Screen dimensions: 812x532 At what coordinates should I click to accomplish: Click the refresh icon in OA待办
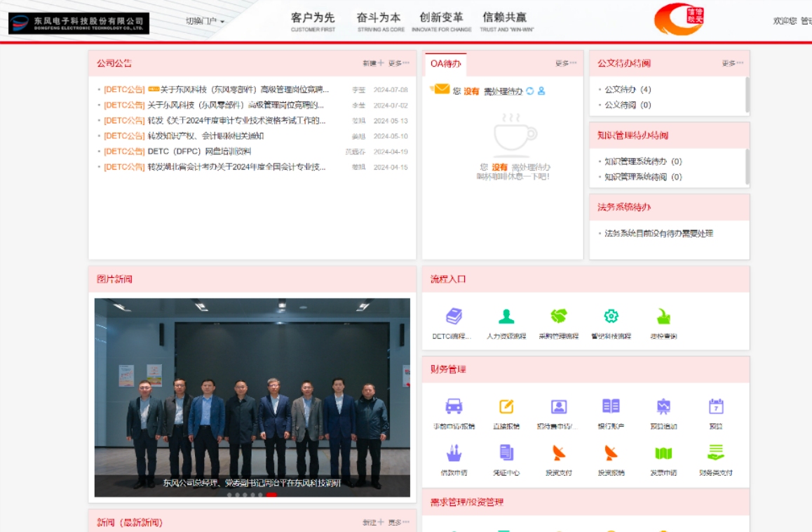[530, 91]
